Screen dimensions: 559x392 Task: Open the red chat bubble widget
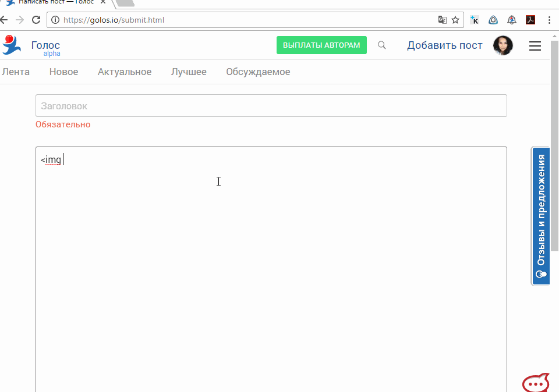click(x=536, y=382)
